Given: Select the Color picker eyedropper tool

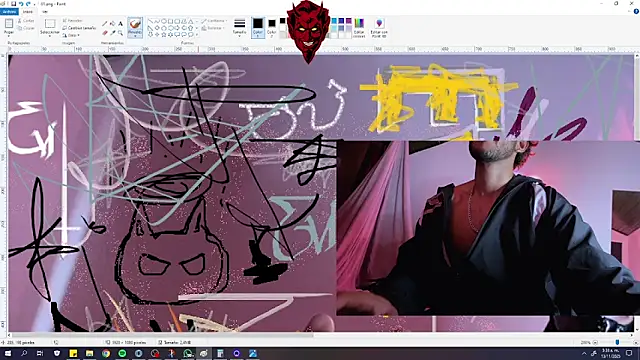Looking at the screenshot, I should 112,33.
